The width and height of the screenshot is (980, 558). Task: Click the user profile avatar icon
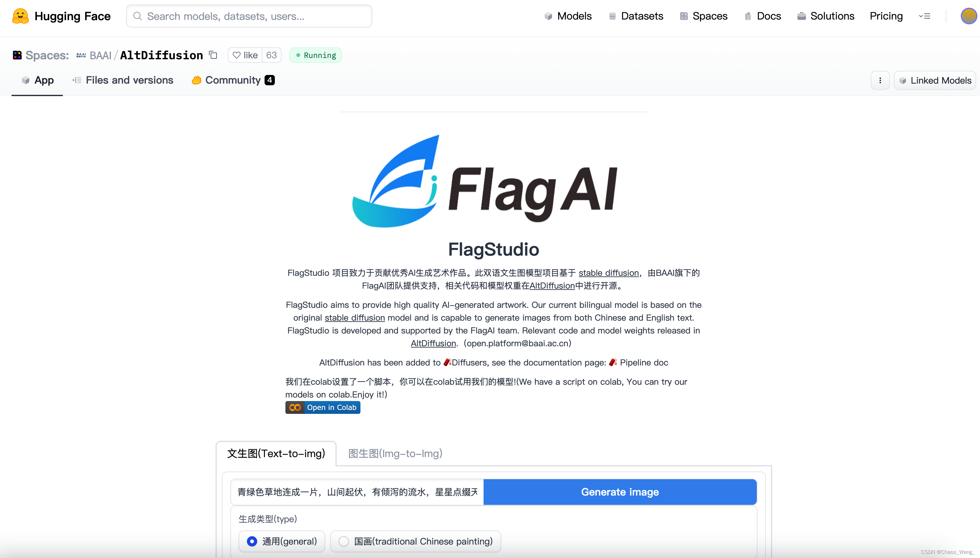click(967, 16)
